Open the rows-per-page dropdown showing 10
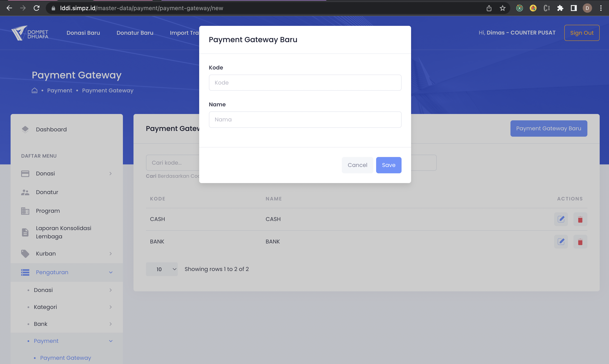609x364 pixels. [x=162, y=269]
